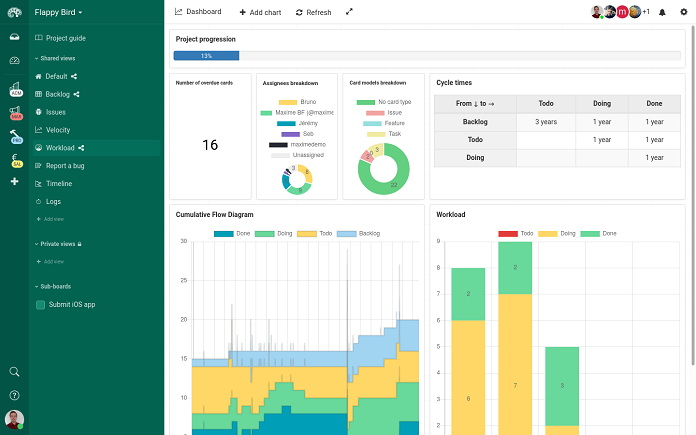The image size is (696, 435).
Task: Open the dashboard gauge icon in left rail
Action: pos(14,60)
